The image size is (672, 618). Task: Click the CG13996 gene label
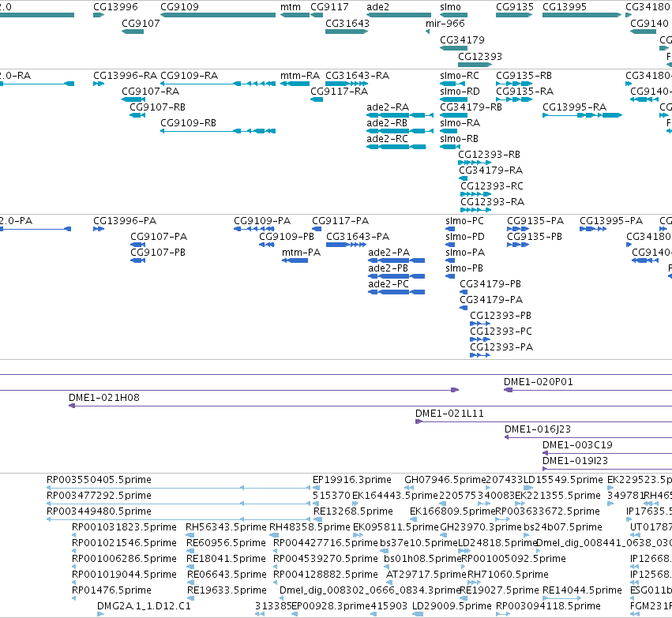point(116,7)
